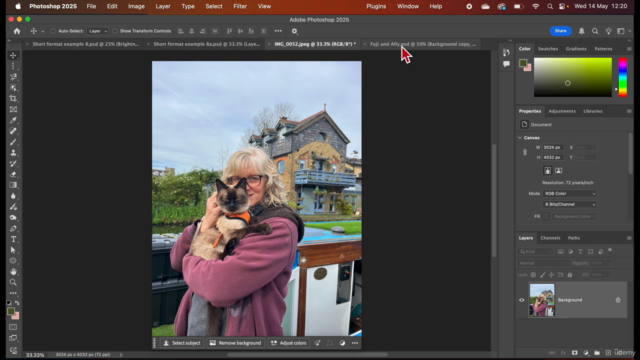
Task: Open the workspace switcher dropdown
Action: (x=623, y=31)
